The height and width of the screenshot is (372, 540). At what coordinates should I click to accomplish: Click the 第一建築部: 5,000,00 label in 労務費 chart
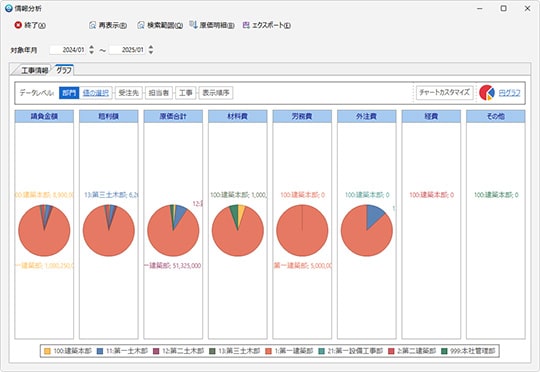point(302,266)
